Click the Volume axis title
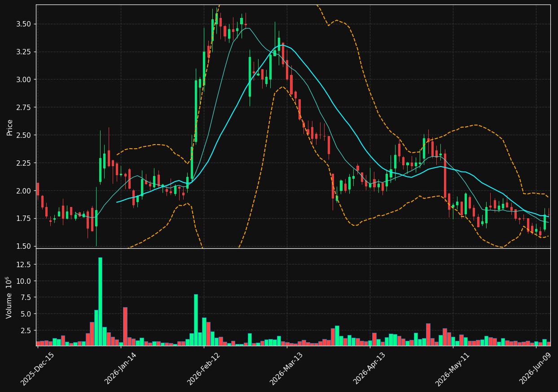This screenshot has height=392, width=558. 9,297
